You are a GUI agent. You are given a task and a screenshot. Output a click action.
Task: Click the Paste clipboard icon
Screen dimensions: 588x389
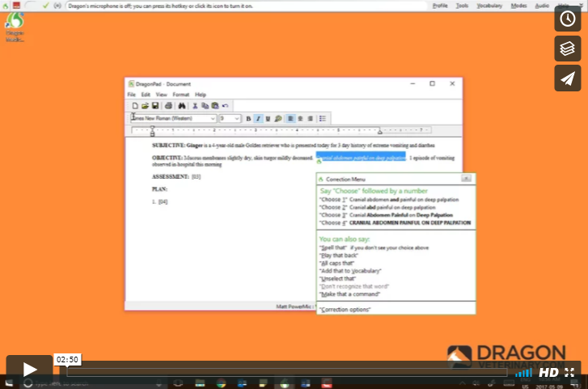coord(215,106)
